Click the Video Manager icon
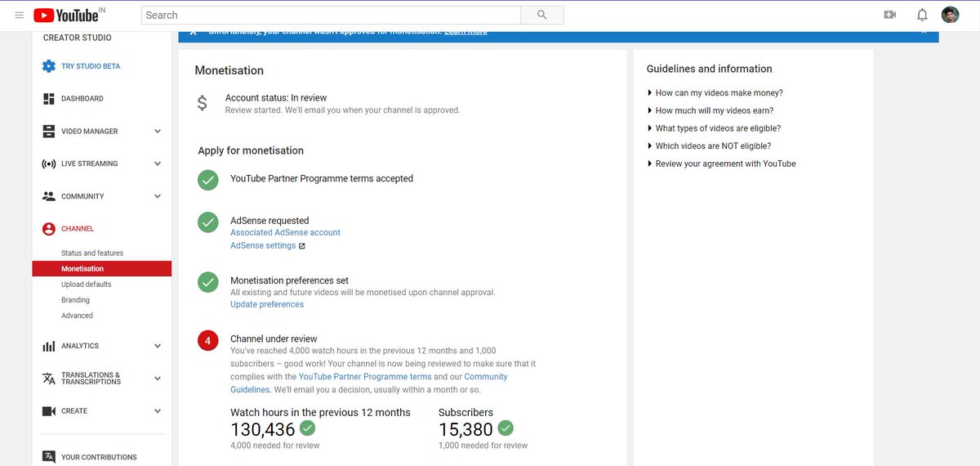The image size is (980, 466). point(48,131)
